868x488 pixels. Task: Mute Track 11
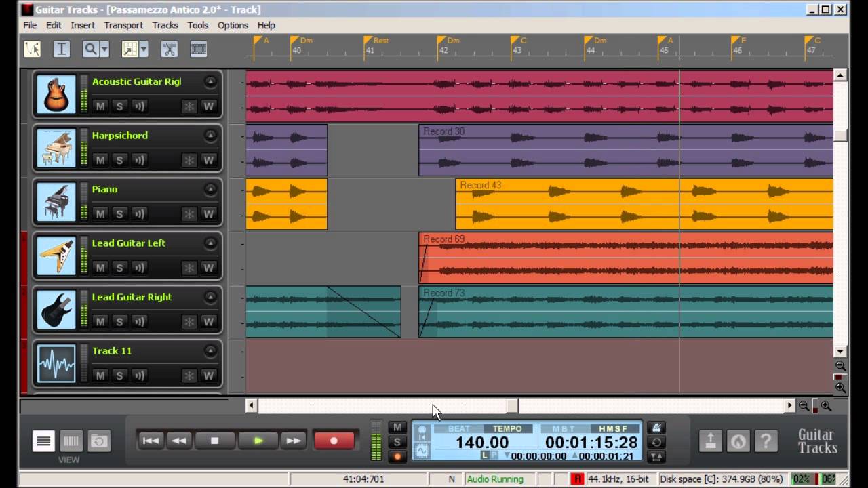100,375
